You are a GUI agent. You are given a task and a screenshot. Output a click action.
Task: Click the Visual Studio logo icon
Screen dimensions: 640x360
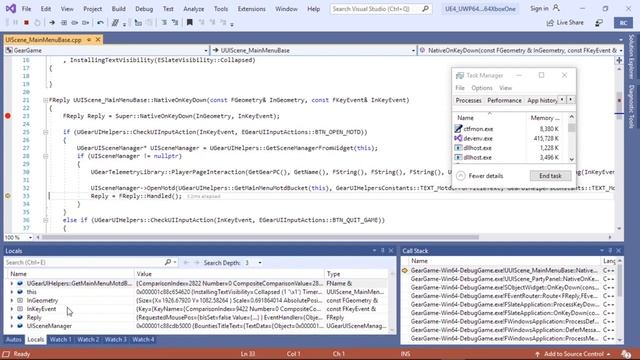[x=11, y=8]
